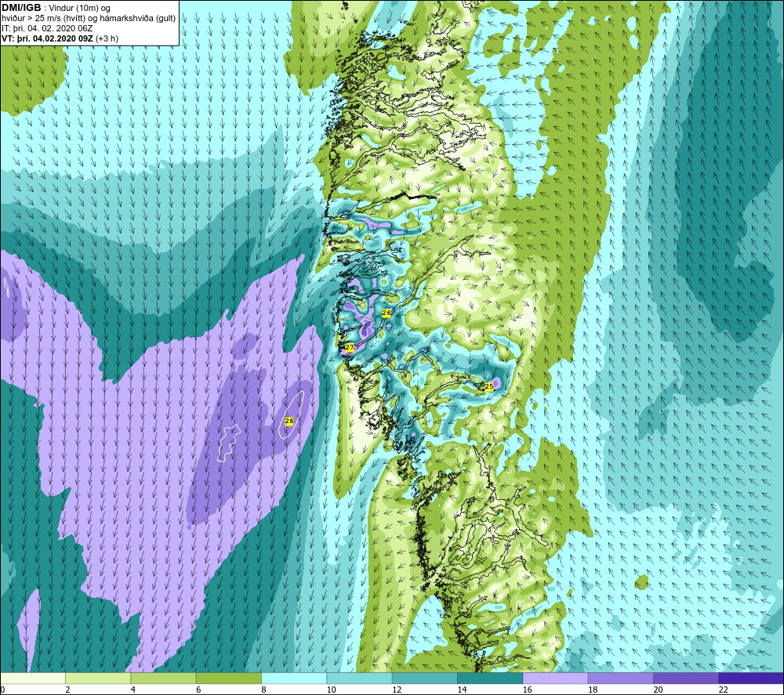Screen dimensions: 784x695
Task: Pick the pale cyan 8–10 m/s legend swatch
Action: coord(294,678)
